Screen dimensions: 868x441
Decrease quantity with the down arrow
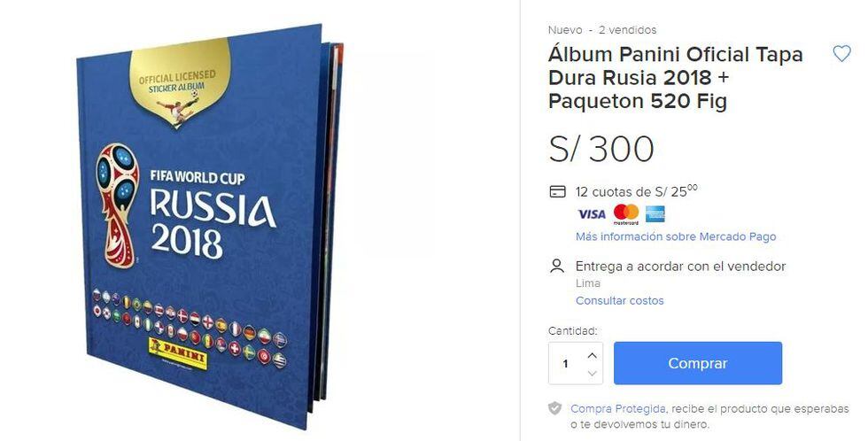[592, 374]
